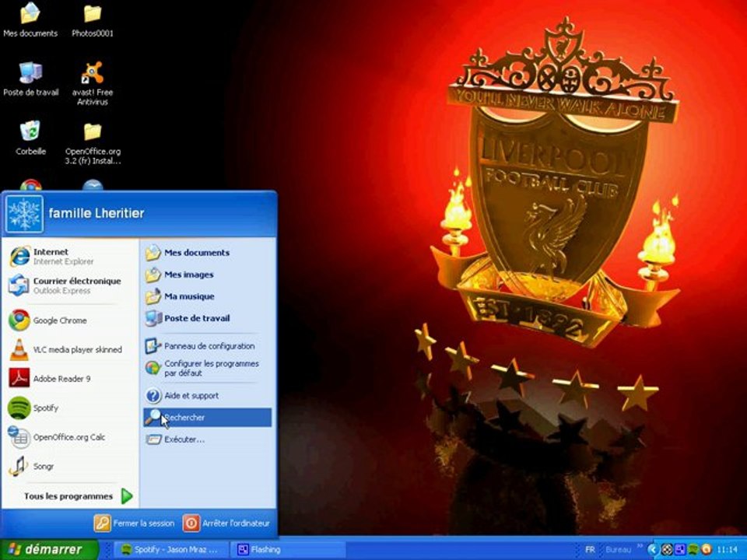
Task: Open Aide et support
Action: (207, 396)
